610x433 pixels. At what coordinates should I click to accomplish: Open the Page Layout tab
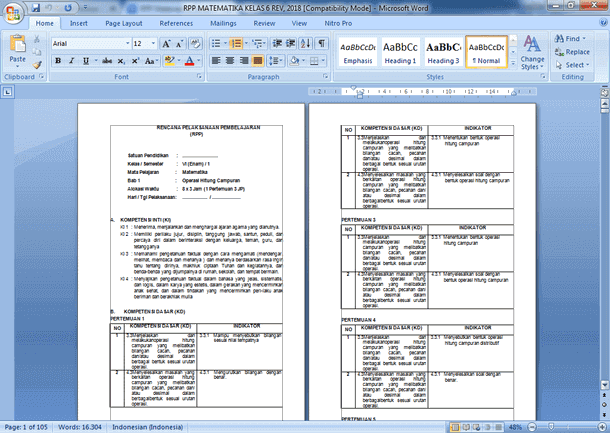click(x=124, y=23)
